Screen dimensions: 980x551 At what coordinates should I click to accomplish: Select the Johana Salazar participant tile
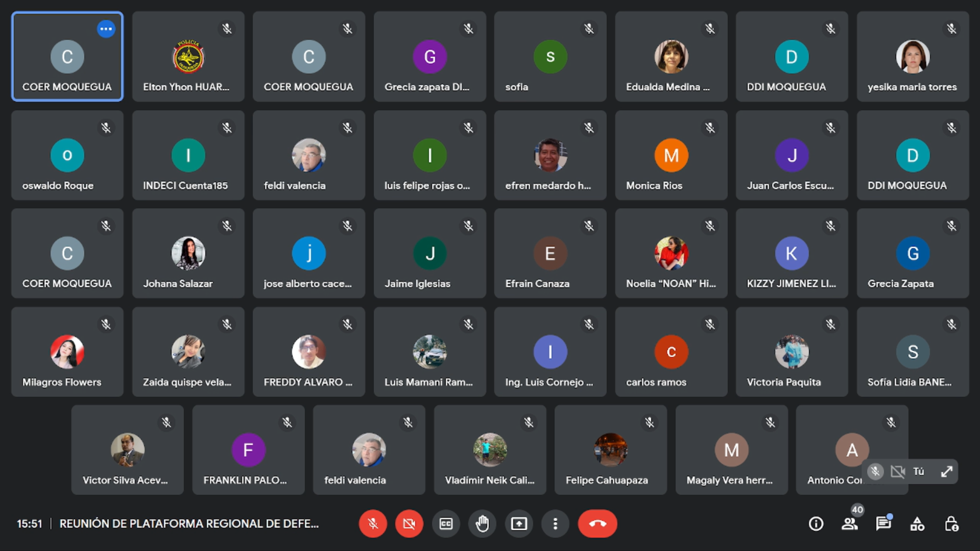(188, 253)
